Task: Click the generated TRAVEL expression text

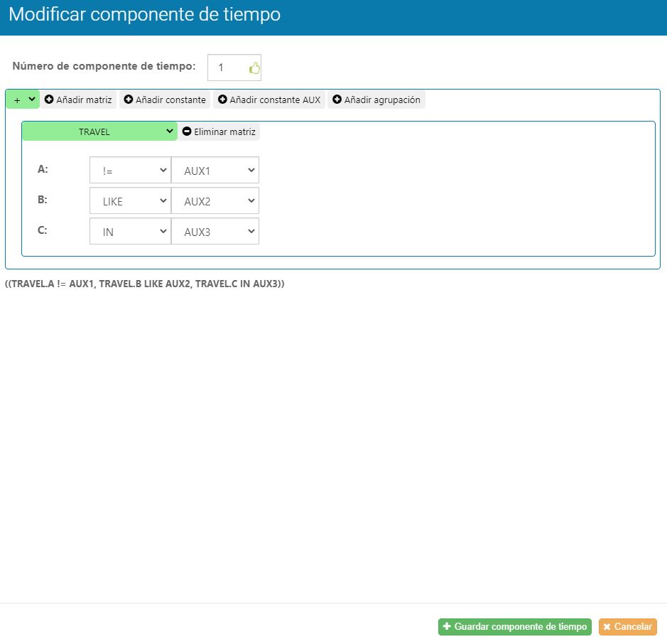Action: point(144,284)
